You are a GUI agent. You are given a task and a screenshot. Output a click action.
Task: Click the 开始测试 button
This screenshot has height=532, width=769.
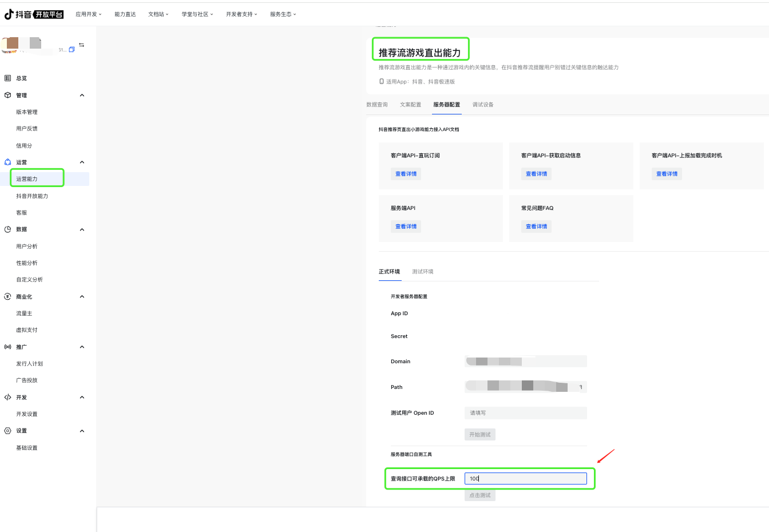point(480,435)
